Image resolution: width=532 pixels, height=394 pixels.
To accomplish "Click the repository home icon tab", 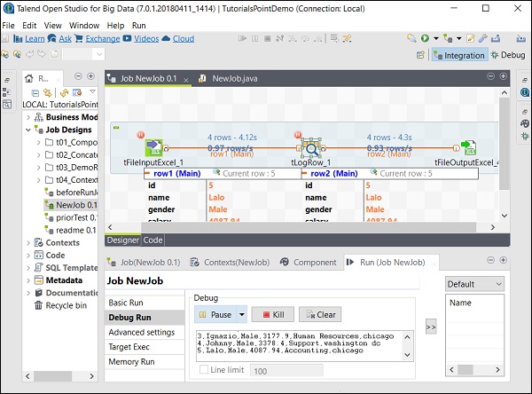I will [29, 78].
